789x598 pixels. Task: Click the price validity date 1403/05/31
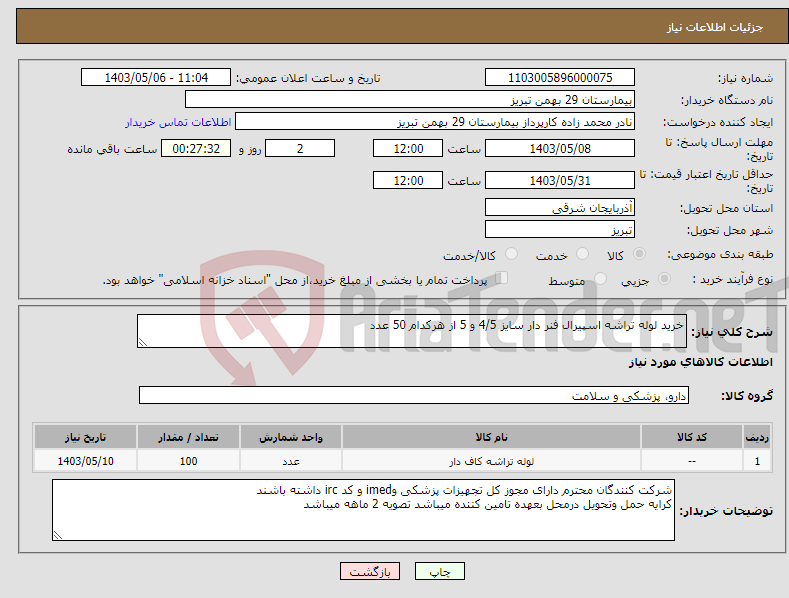560,180
